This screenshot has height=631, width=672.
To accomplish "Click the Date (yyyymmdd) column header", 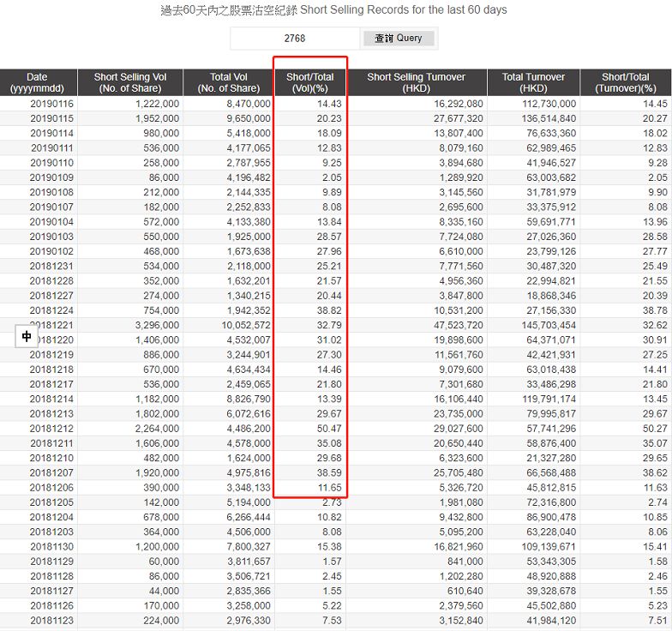I will point(38,82).
